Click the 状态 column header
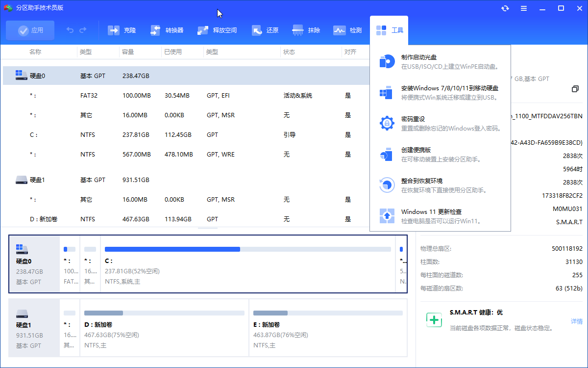The height and width of the screenshot is (368, 588). 290,52
